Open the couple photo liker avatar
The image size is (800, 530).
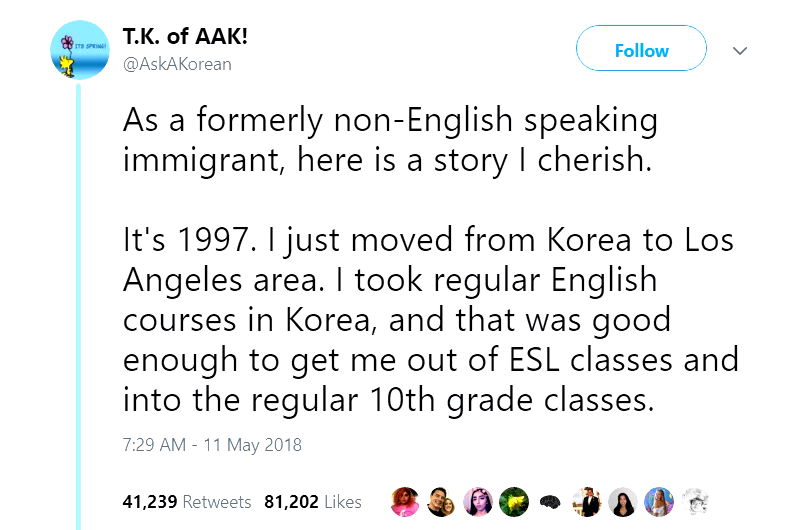441,501
